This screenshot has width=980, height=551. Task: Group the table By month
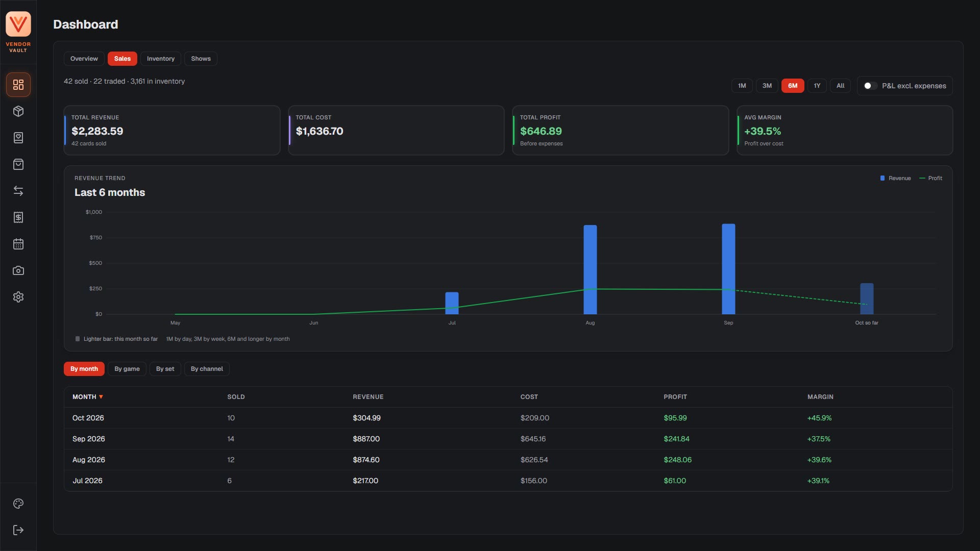coord(84,369)
